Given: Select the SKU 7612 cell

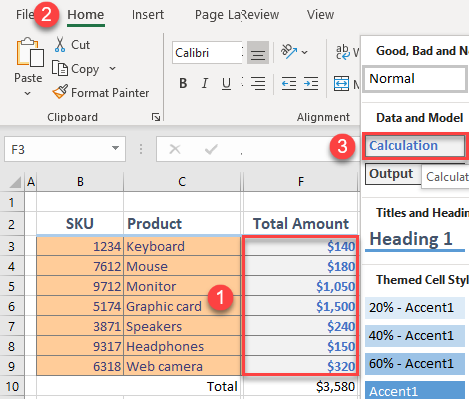Looking at the screenshot, I should pyautogui.click(x=80, y=266).
